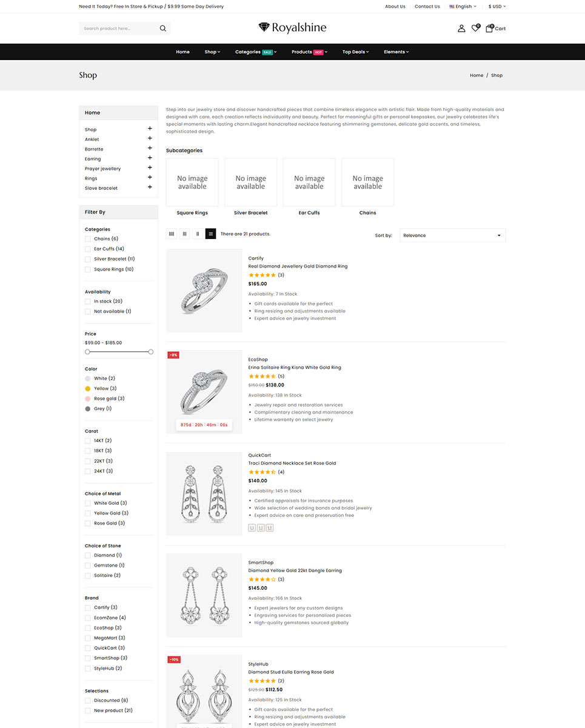Switch to three-column grid view
The width and height of the screenshot is (585, 728).
[184, 234]
